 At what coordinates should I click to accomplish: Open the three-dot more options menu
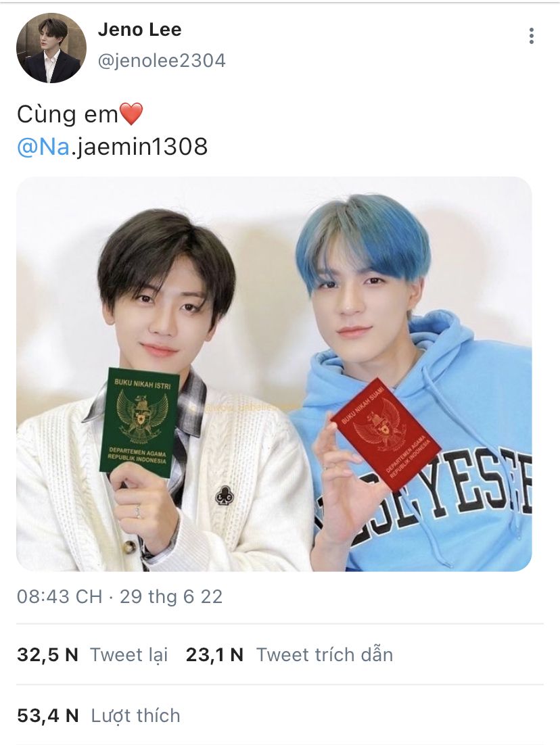[531, 36]
